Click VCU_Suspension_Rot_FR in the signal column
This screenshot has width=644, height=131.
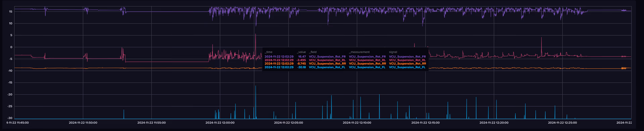point(407,57)
